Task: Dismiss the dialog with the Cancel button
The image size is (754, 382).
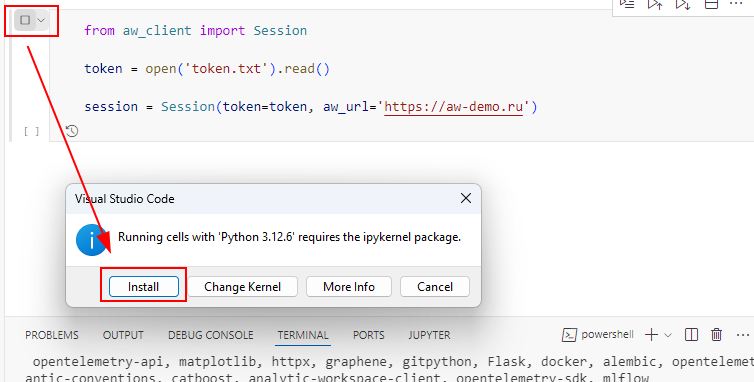Action: click(x=435, y=287)
